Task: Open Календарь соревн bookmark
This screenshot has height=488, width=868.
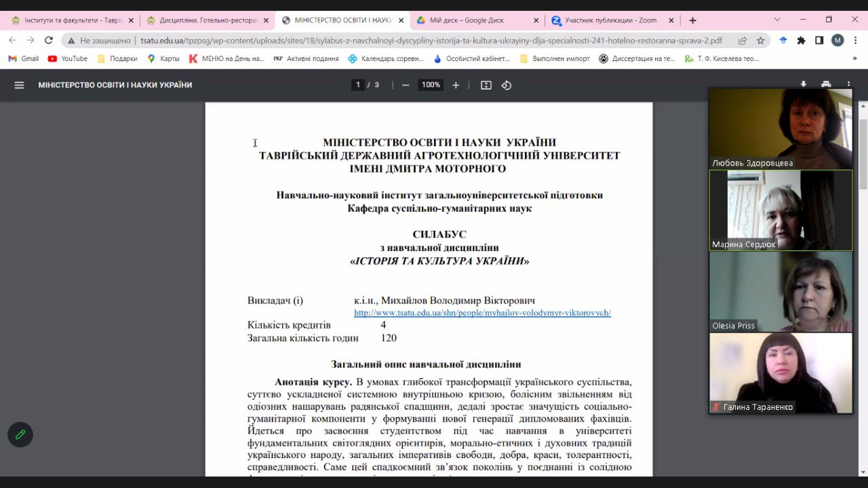Action: [386, 58]
